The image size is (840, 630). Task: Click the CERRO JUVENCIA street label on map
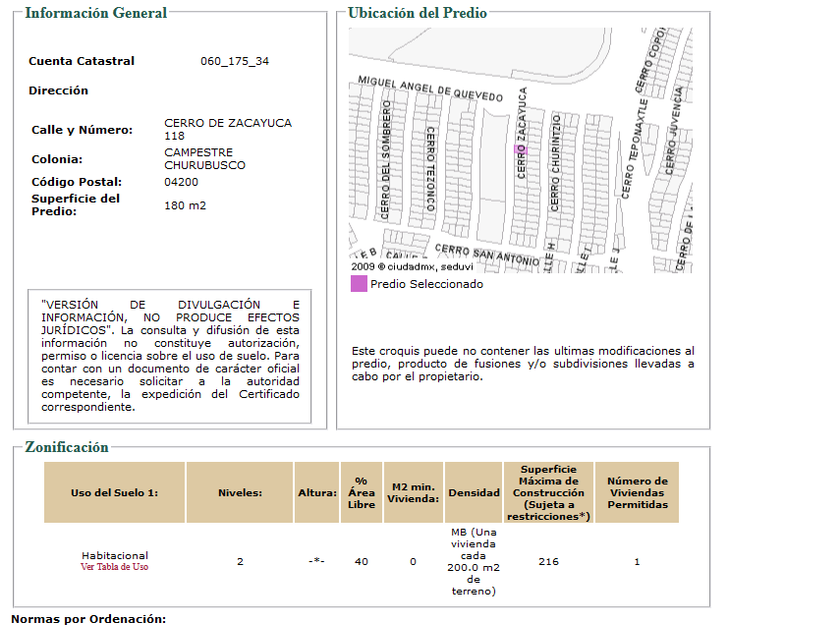pyautogui.click(x=675, y=130)
